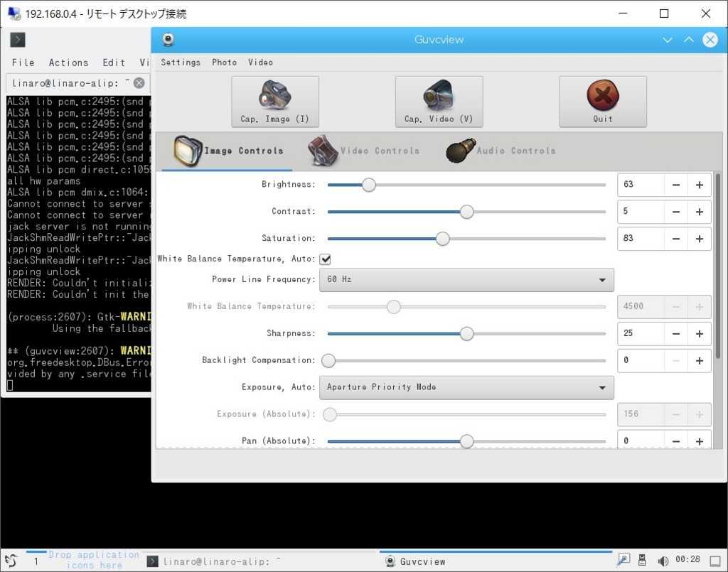Close the linaro@linaro-alip terminal tab

(x=139, y=83)
